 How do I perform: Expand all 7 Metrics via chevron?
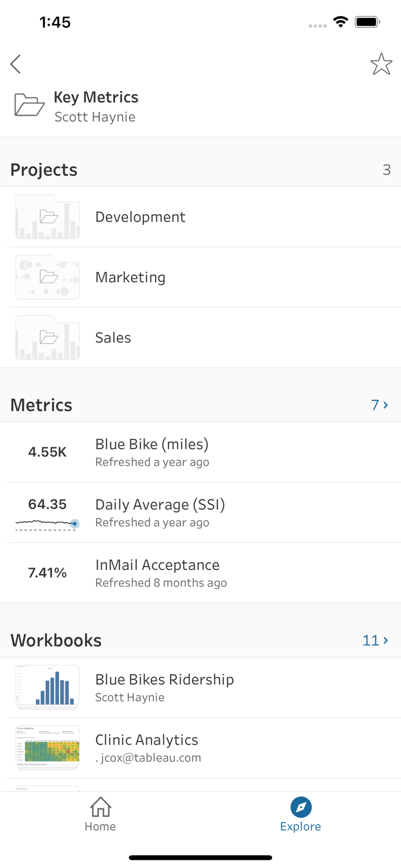coord(379,404)
